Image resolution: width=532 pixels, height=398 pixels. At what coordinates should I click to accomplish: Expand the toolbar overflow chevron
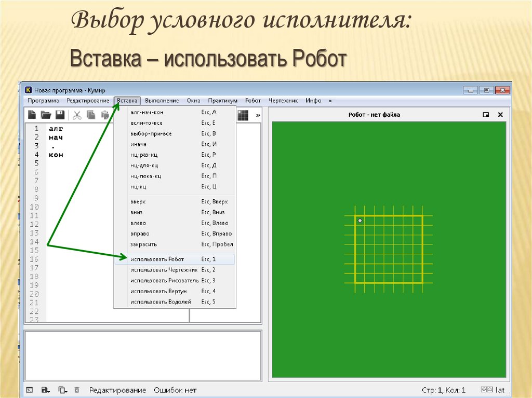(x=258, y=115)
